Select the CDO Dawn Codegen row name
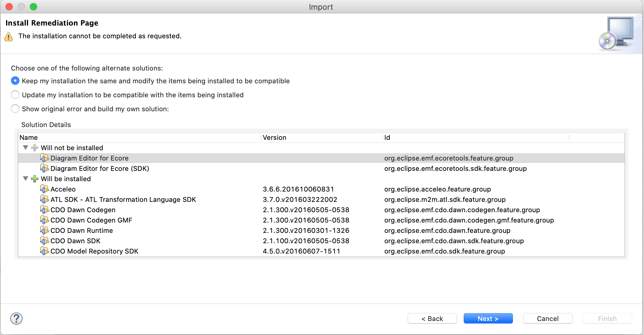644x335 pixels. point(83,210)
